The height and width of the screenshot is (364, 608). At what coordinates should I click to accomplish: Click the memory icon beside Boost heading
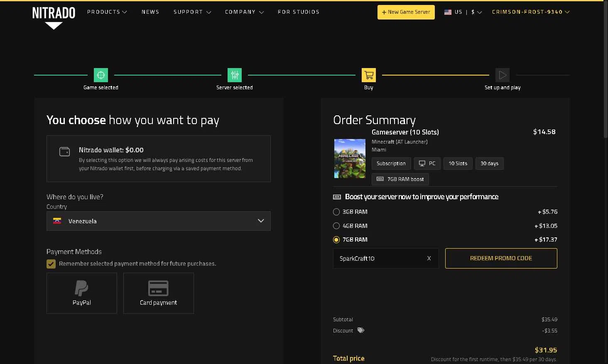(337, 197)
